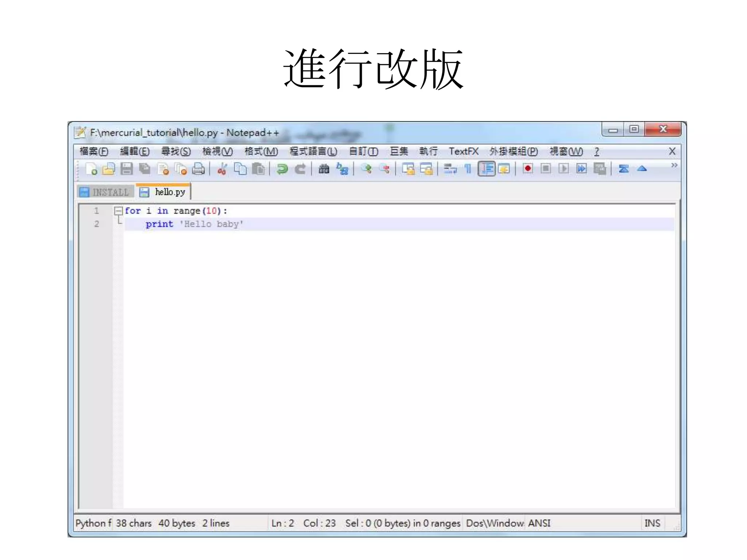
Task: Toggle the Show indent guide icon
Action: [487, 169]
